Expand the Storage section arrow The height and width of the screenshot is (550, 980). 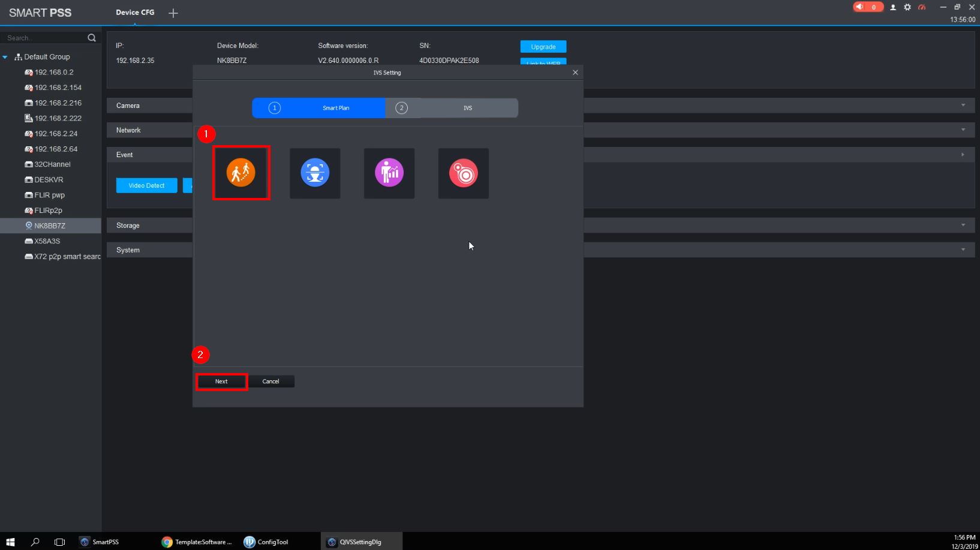click(x=963, y=226)
